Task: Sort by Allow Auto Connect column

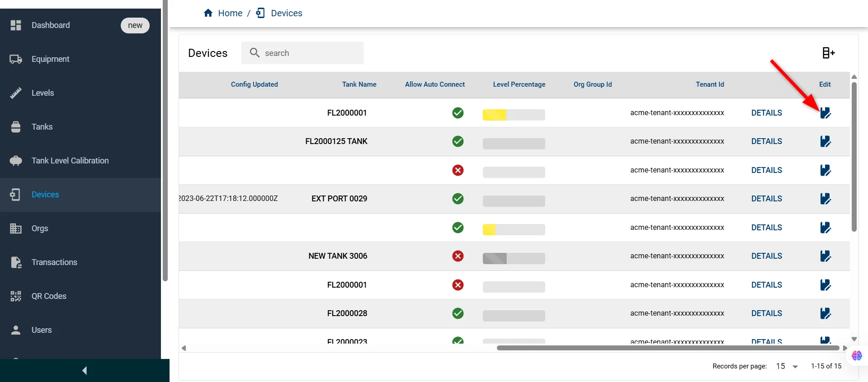Action: [x=435, y=84]
